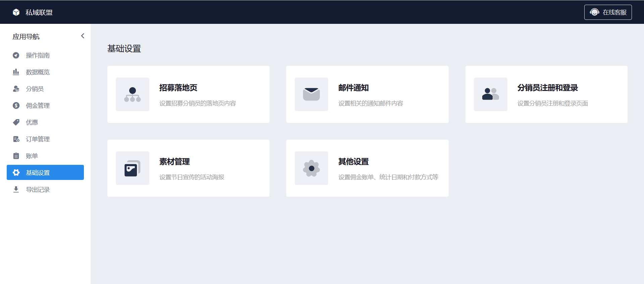This screenshot has width=644, height=284.
Task: Open 账单 menu item
Action: 45,156
